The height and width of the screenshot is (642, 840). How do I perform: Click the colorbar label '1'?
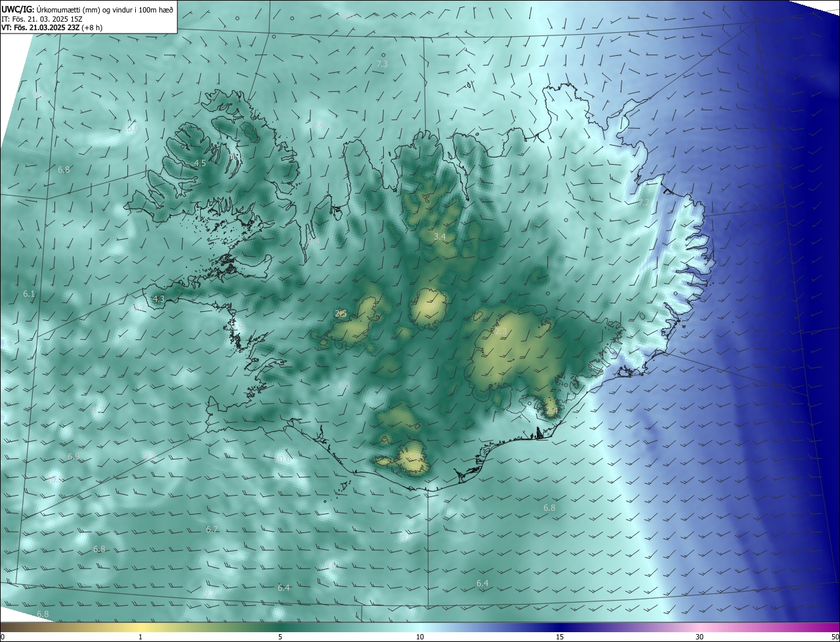(x=140, y=637)
